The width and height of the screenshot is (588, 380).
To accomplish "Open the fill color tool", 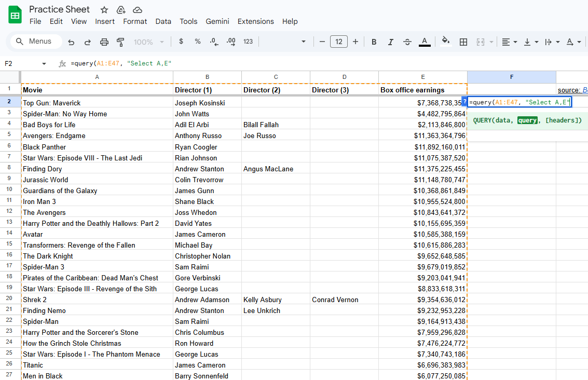I will pyautogui.click(x=446, y=42).
